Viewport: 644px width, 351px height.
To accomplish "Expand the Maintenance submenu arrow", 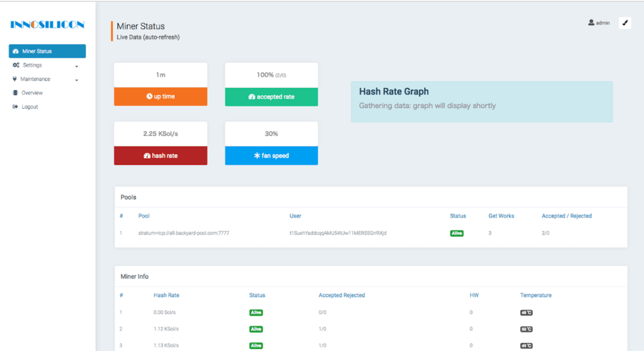I will [76, 80].
